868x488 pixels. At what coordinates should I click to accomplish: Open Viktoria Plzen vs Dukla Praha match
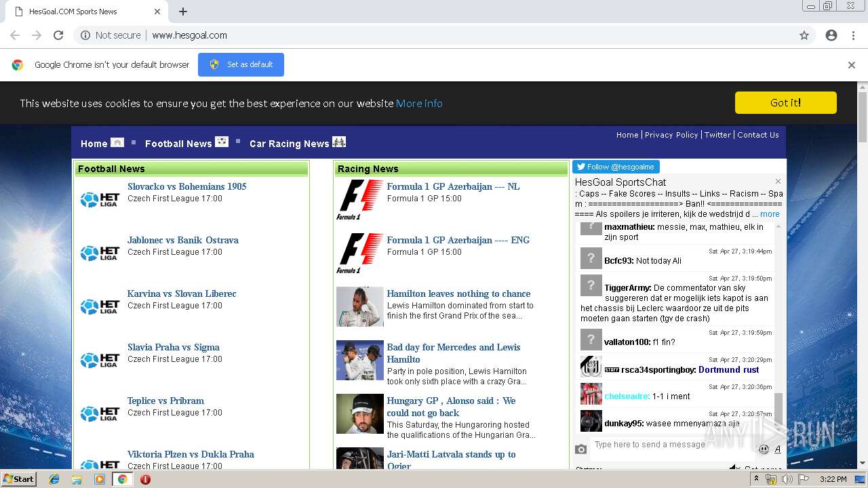[x=191, y=454]
